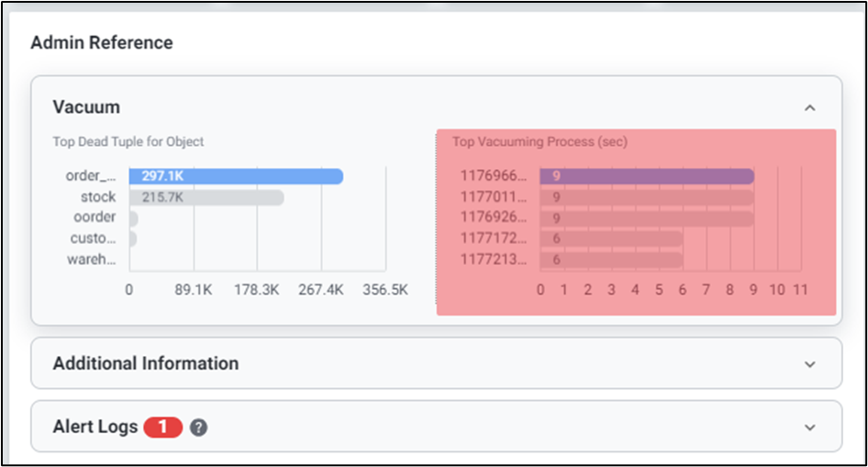This screenshot has width=868, height=467.
Task: Click the Top Dead Tuple for Object title
Action: coord(128,142)
